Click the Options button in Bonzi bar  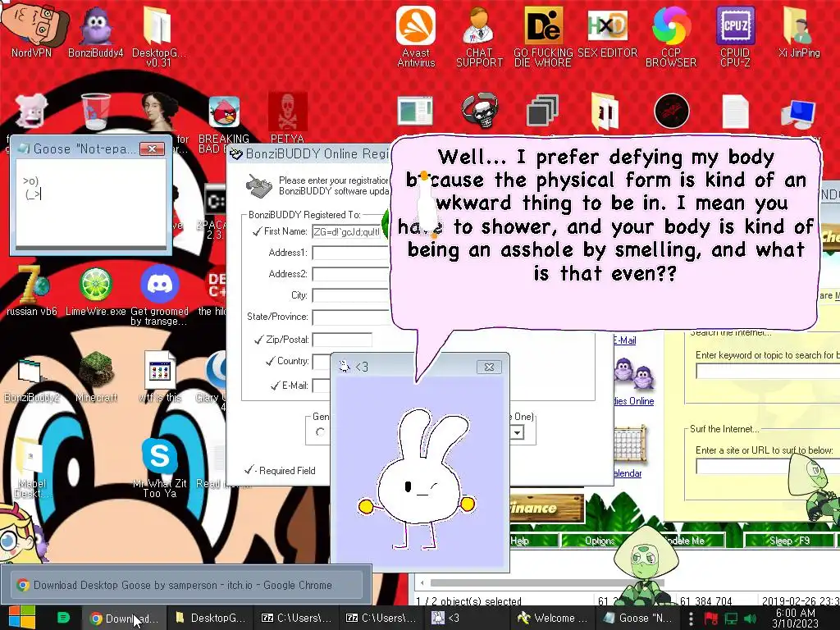[600, 540]
